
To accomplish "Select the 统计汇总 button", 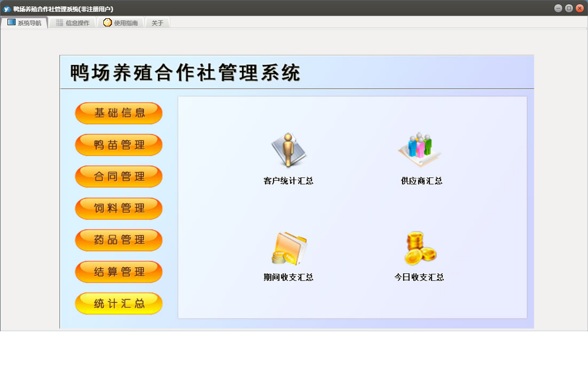I will click(119, 303).
